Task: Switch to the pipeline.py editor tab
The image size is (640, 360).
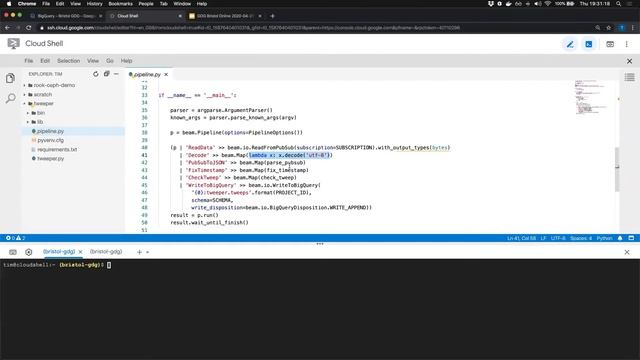Action: (x=147, y=74)
